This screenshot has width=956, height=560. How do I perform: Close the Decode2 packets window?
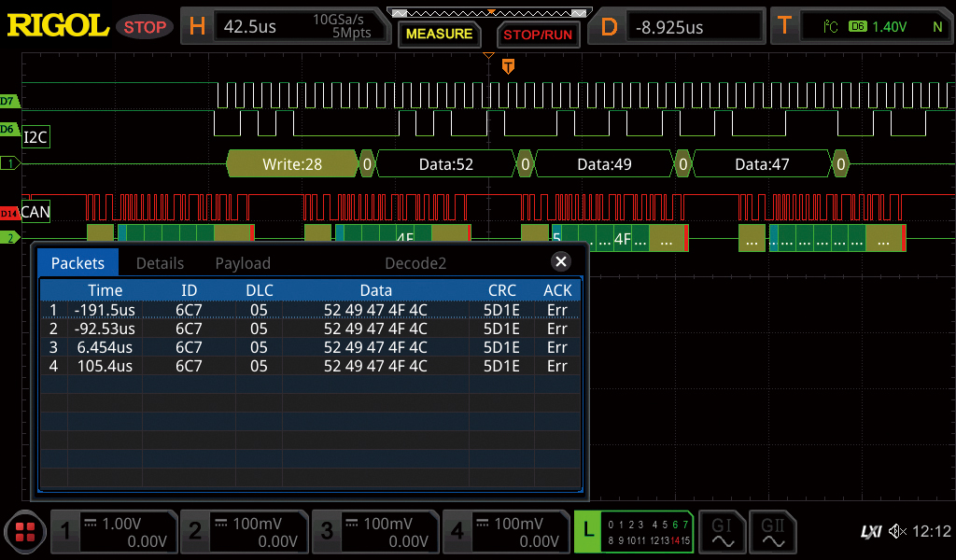point(560,261)
